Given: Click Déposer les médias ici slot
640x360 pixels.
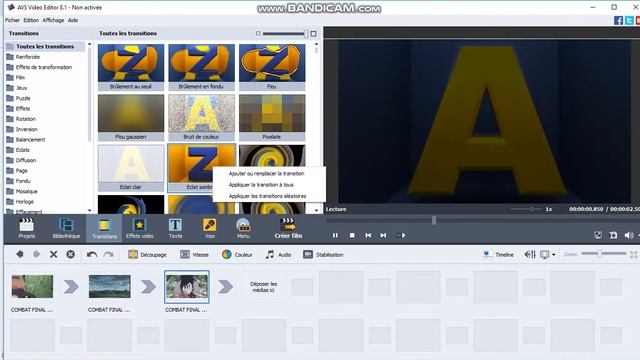Looking at the screenshot, I should tap(263, 287).
